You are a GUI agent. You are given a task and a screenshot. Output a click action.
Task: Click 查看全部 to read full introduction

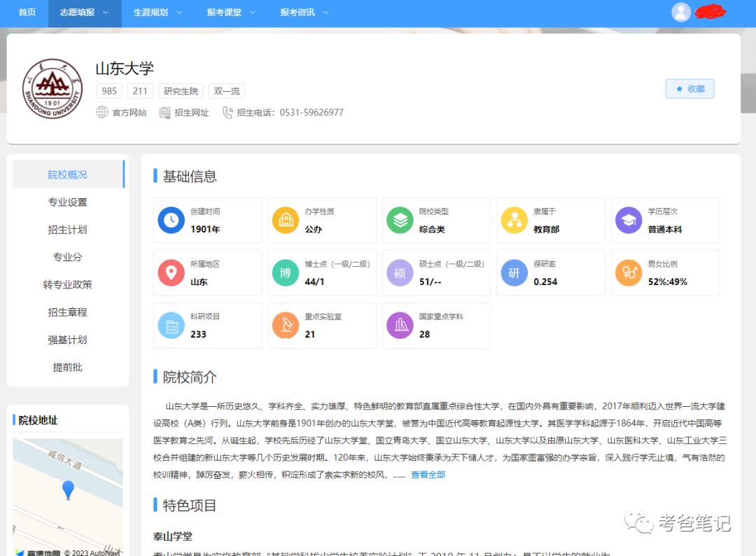click(x=428, y=475)
